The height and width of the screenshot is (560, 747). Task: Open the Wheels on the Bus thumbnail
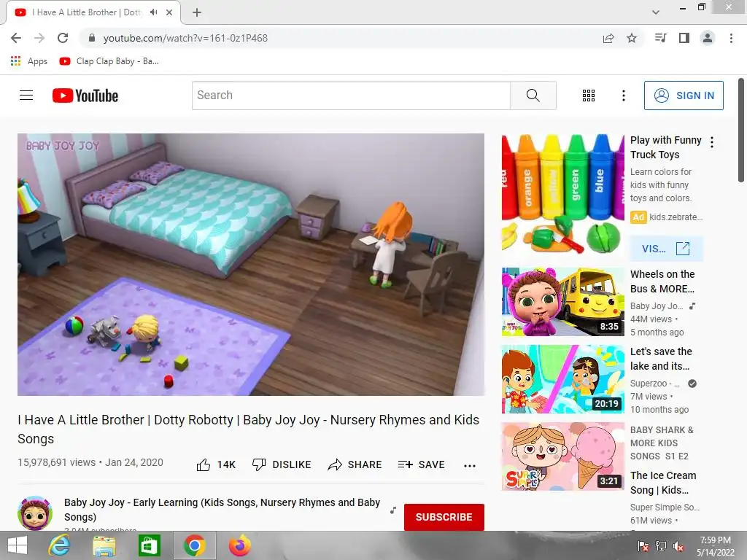click(x=562, y=301)
